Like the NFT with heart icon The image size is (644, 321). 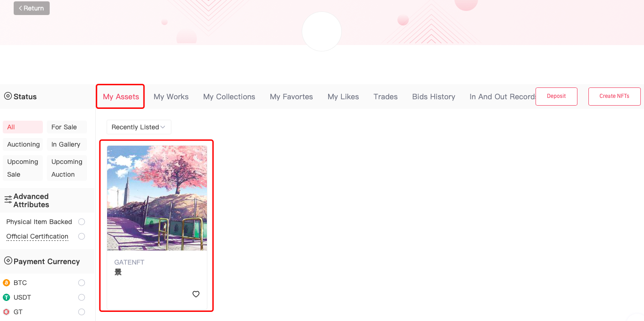[196, 294]
